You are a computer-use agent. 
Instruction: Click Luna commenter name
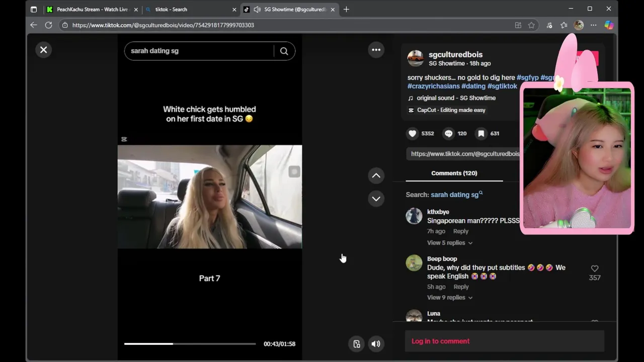(x=433, y=313)
